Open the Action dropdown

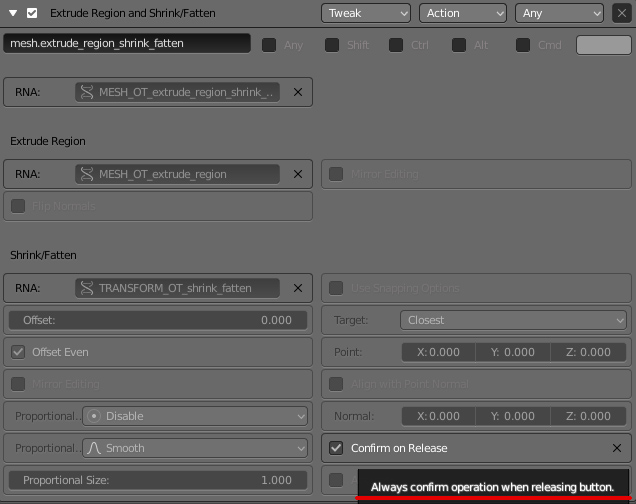click(463, 13)
